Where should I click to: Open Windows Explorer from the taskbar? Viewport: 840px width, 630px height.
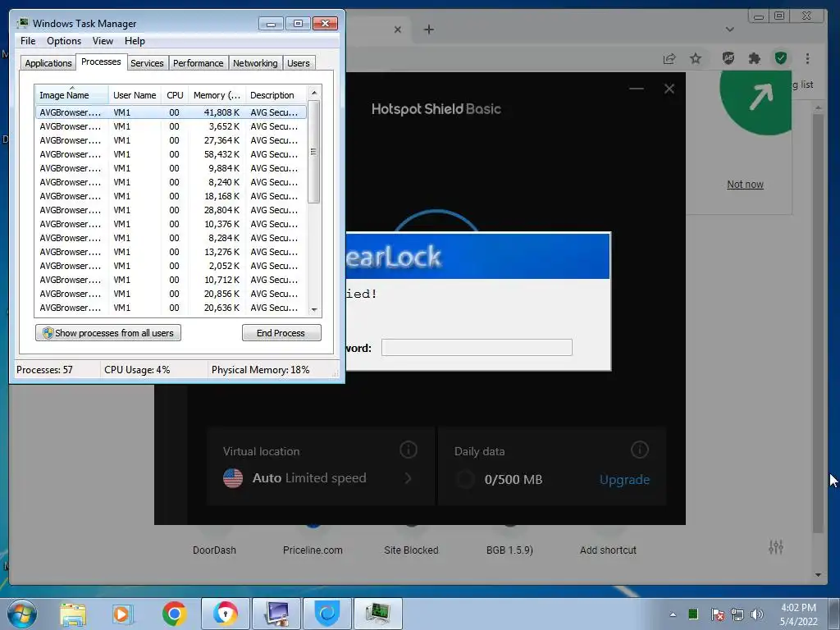(73, 614)
